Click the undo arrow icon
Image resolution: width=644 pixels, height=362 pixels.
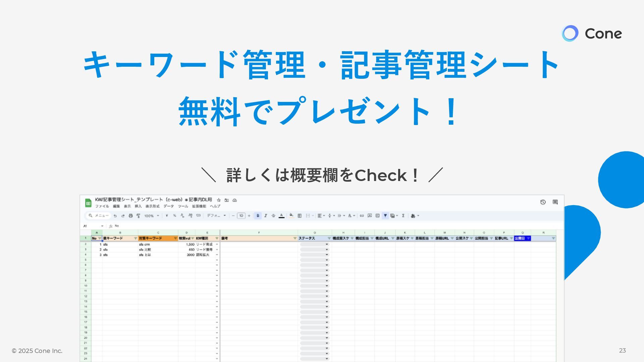[x=115, y=216]
